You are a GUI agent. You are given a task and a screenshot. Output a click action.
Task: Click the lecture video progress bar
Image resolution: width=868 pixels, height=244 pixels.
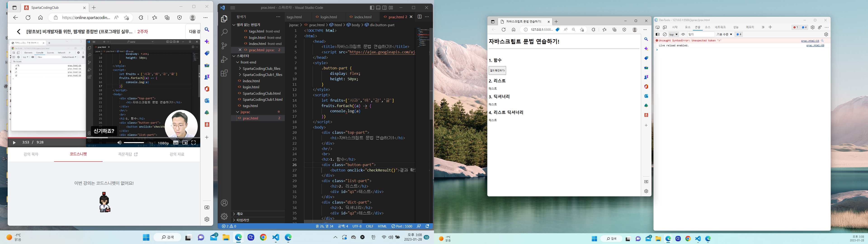click(104, 138)
